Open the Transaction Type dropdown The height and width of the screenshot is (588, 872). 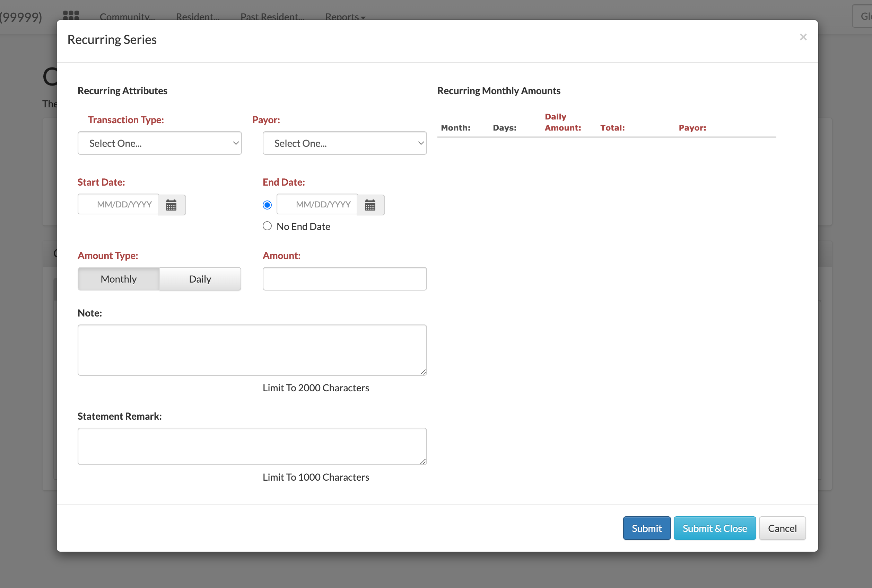coord(159,143)
